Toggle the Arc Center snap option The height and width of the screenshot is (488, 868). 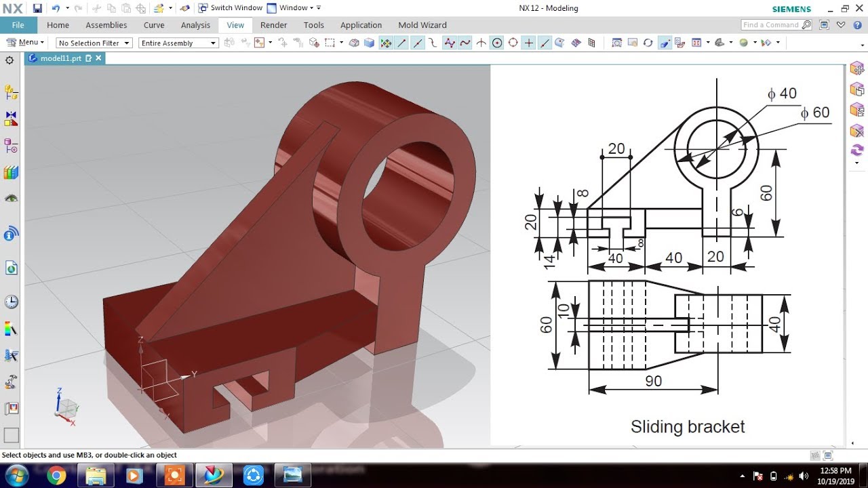pyautogui.click(x=497, y=43)
